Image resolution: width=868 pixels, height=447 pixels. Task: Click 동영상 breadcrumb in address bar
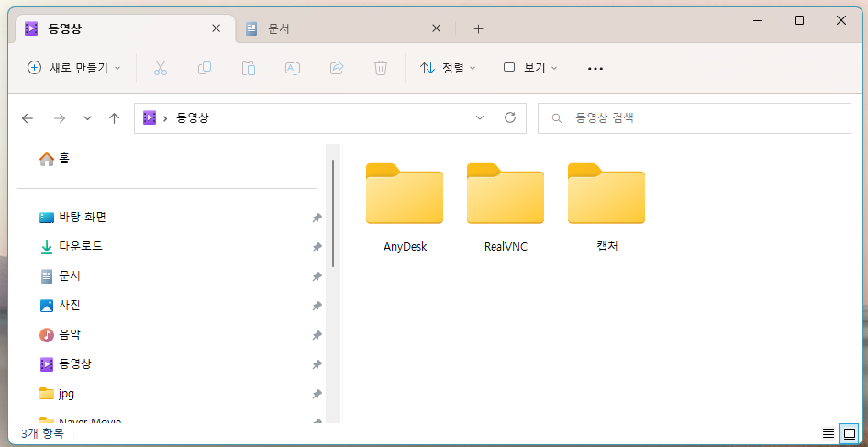point(193,118)
